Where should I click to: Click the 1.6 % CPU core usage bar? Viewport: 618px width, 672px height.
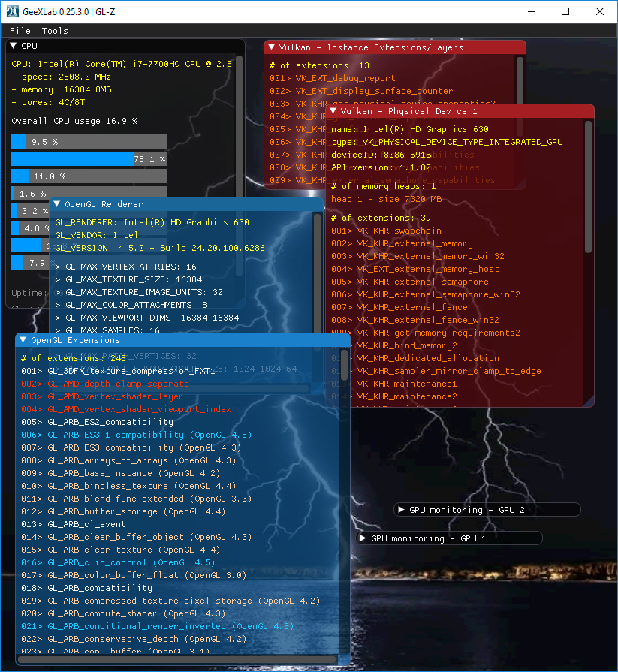89,193
